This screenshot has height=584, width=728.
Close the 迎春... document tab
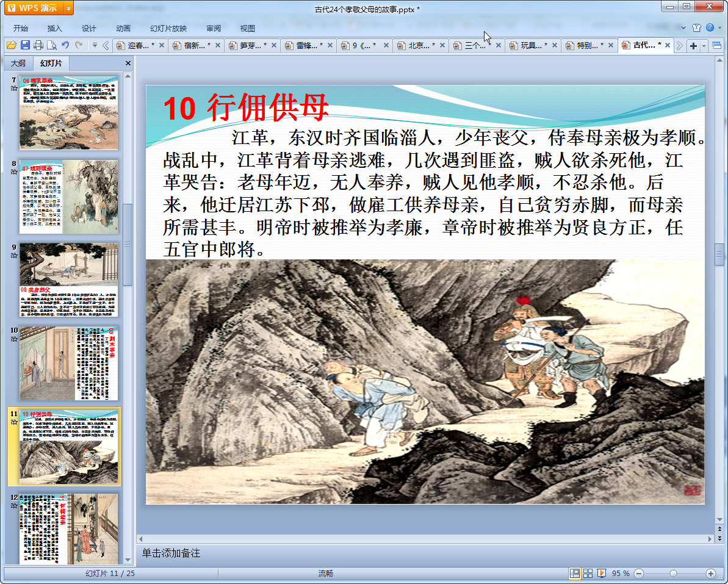[162, 46]
